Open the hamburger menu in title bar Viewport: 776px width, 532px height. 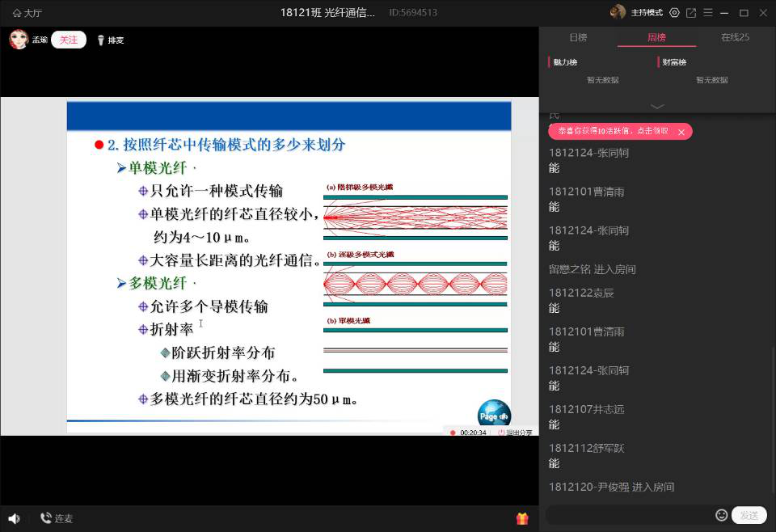[708, 13]
